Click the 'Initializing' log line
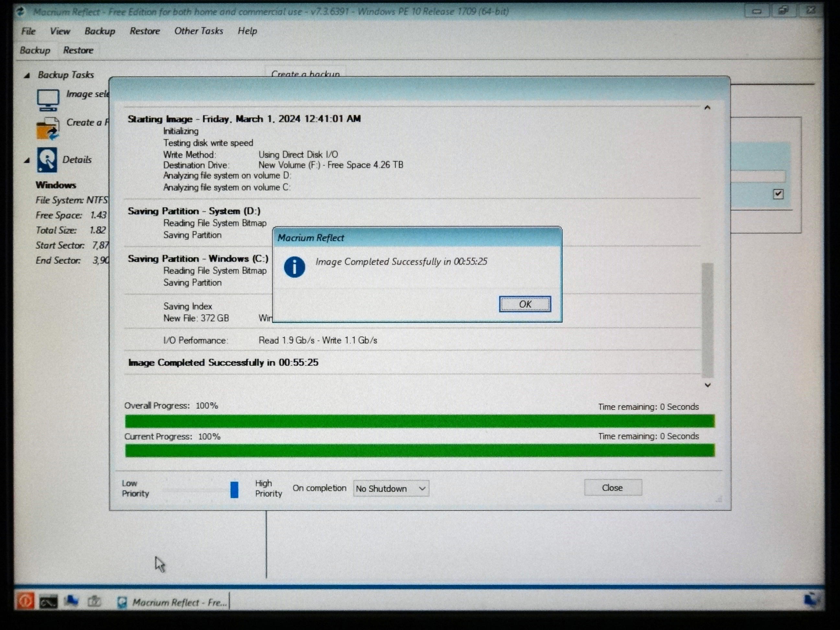 181,131
